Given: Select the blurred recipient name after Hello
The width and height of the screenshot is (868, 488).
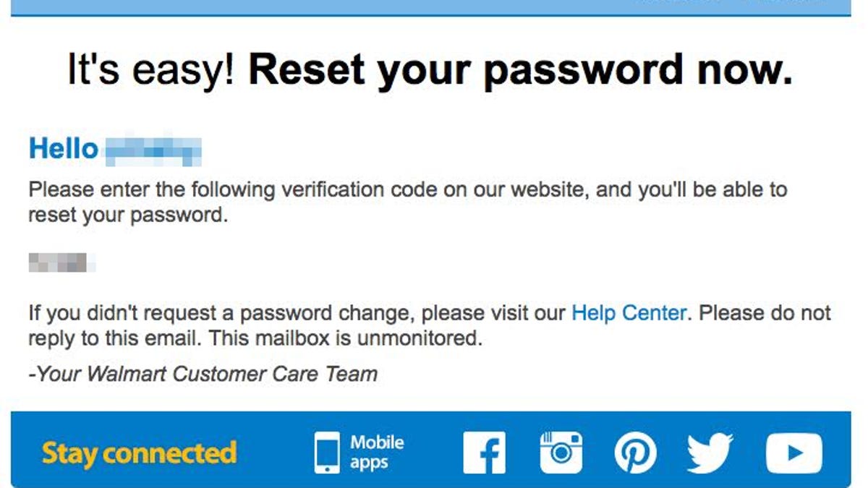Looking at the screenshot, I should (153, 150).
